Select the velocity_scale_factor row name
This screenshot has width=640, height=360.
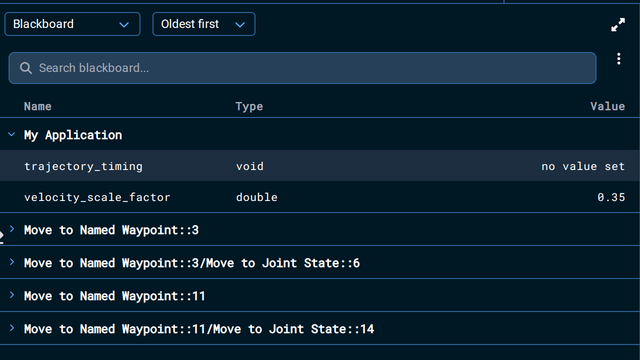coord(97,198)
